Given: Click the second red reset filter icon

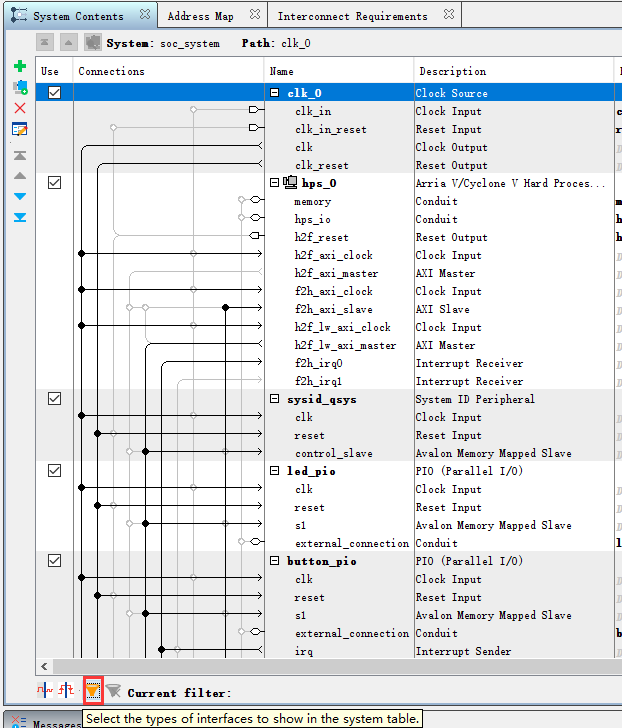Looking at the screenshot, I should tap(66, 690).
